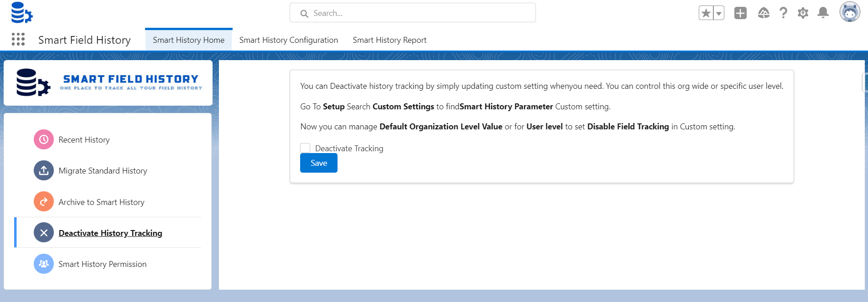
Task: Click the Trailhead guidance icon
Action: 763,13
